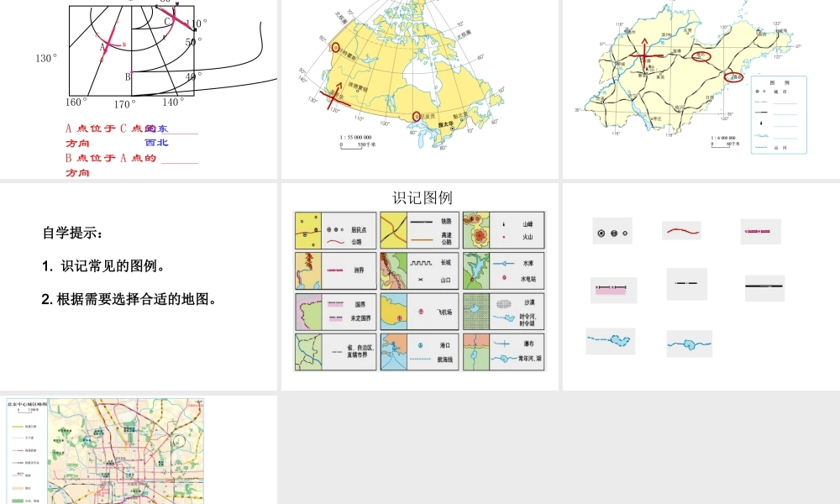Click the red north arrow on Shandong map

coord(644,54)
